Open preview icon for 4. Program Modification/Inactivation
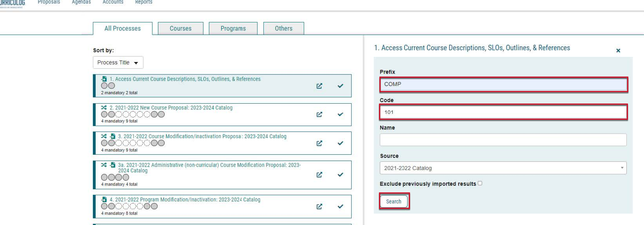 [x=319, y=206]
